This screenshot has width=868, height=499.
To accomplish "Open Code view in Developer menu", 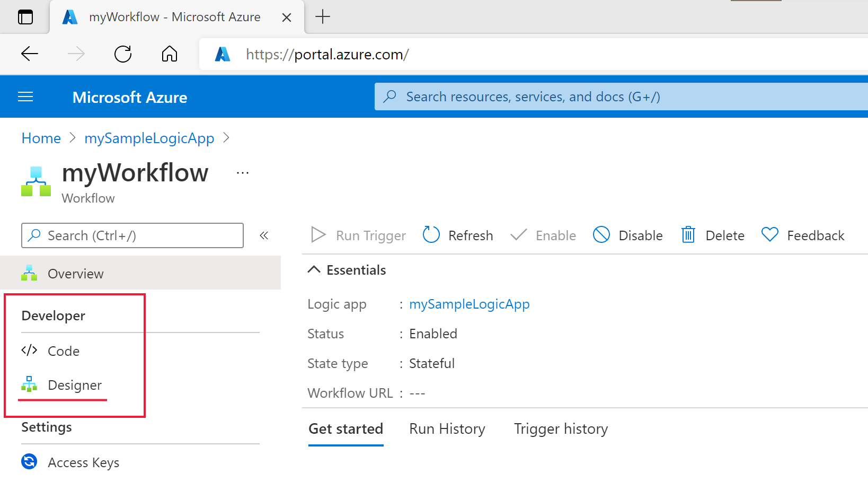I will point(63,351).
